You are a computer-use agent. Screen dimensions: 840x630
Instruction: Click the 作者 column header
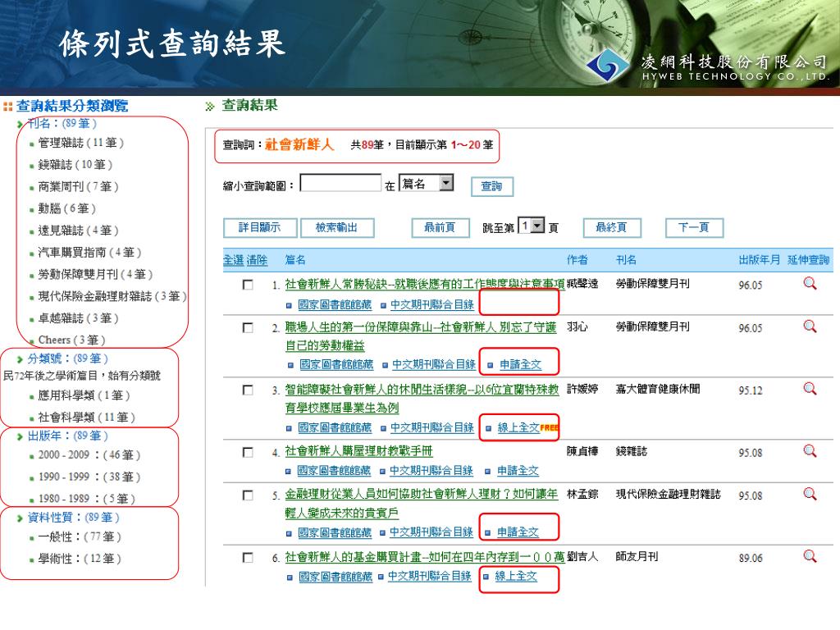(x=577, y=260)
